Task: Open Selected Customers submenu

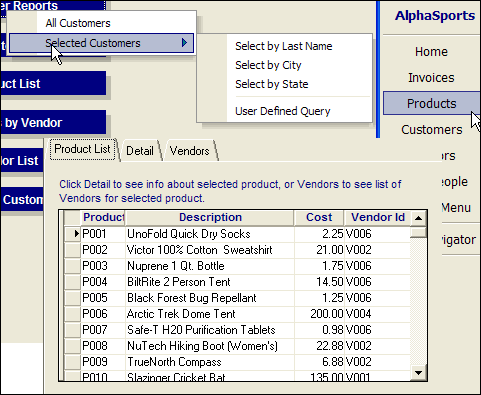Action: click(101, 43)
